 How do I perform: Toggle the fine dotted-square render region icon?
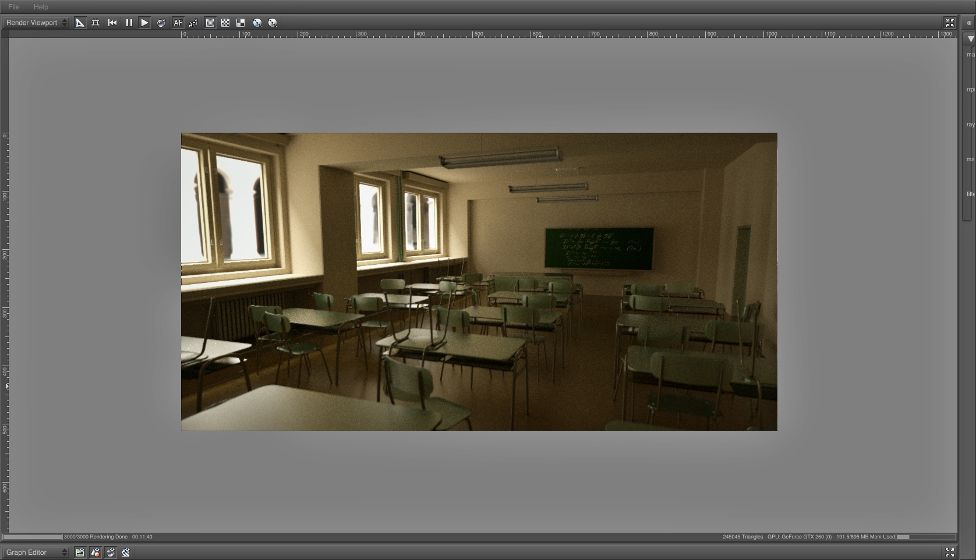click(210, 23)
